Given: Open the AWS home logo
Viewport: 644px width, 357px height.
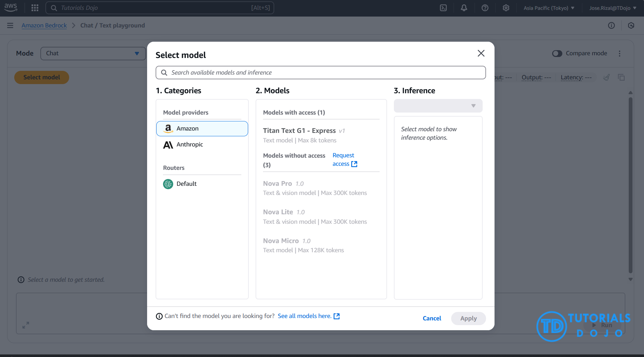Looking at the screenshot, I should [x=11, y=7].
